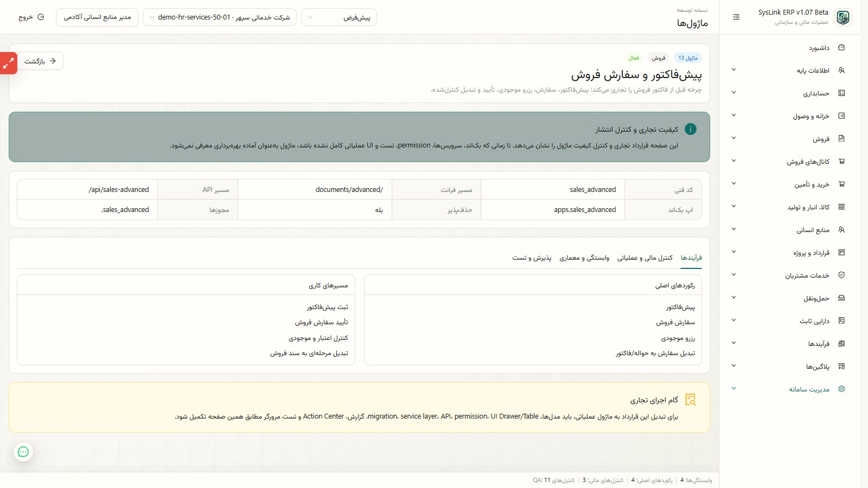The height and width of the screenshot is (488, 868).
Task: Expand the منابع انسانی chevron
Action: [733, 229]
